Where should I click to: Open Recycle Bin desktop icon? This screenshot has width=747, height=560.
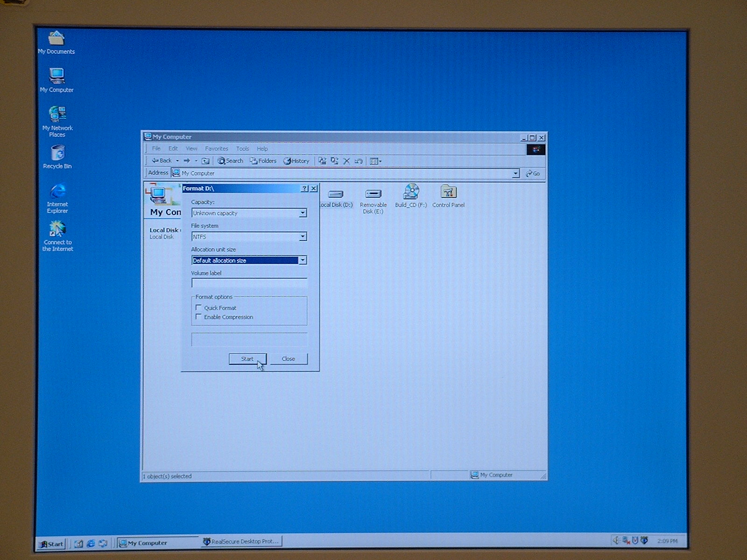coord(57,154)
